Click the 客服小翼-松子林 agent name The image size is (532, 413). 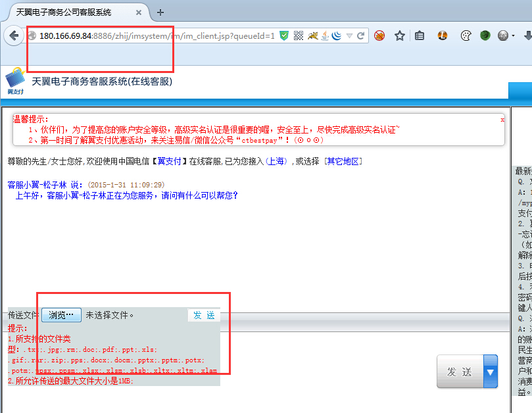(x=37, y=185)
